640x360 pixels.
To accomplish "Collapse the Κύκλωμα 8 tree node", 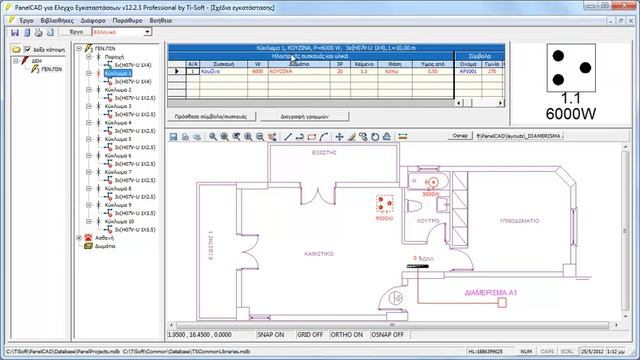I will pos(89,189).
